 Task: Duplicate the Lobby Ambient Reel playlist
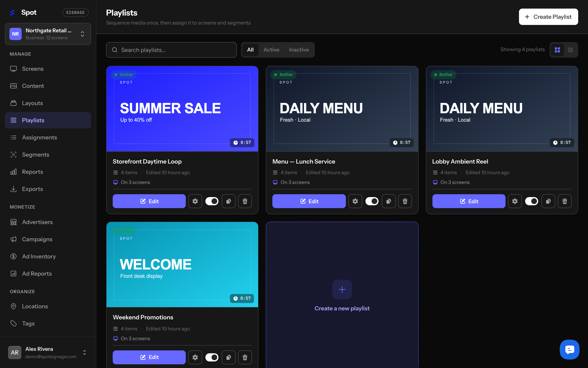point(548,201)
